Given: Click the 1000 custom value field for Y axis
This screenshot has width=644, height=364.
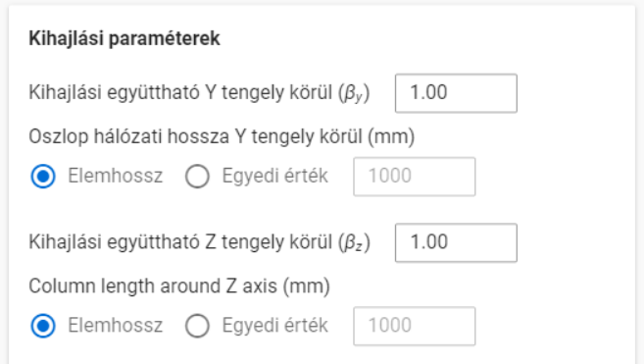Looking at the screenshot, I should [x=415, y=177].
